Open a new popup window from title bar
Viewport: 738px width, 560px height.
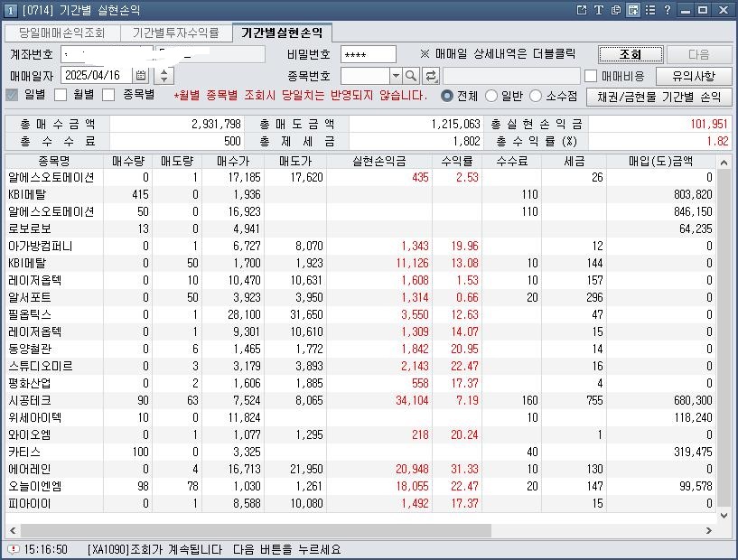[x=583, y=11]
